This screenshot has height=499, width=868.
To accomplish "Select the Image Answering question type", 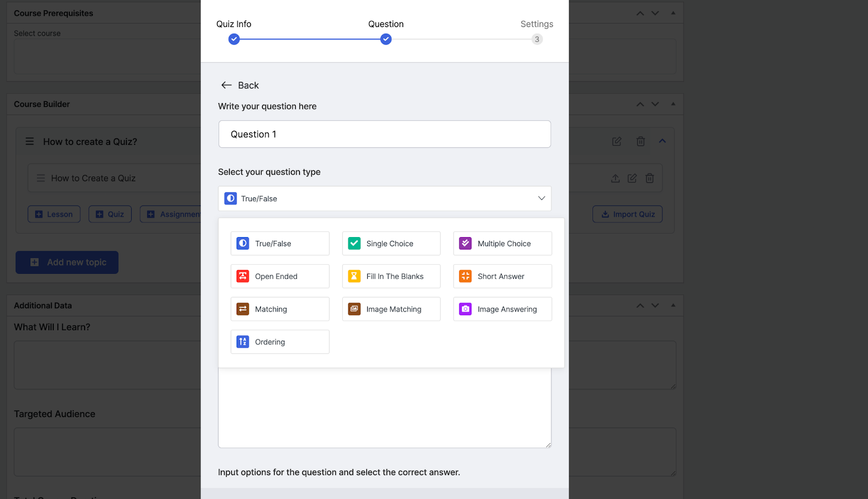I will click(502, 309).
